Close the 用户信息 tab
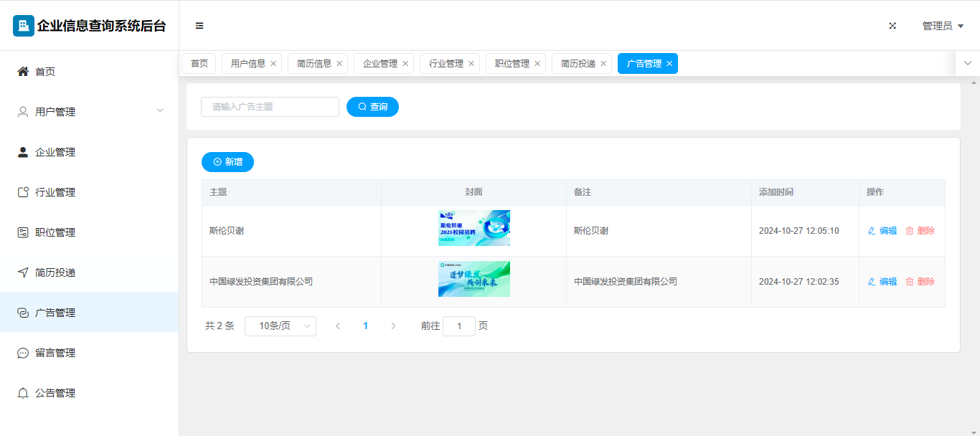Screen dimensions: 980x436 pyautogui.click(x=273, y=64)
